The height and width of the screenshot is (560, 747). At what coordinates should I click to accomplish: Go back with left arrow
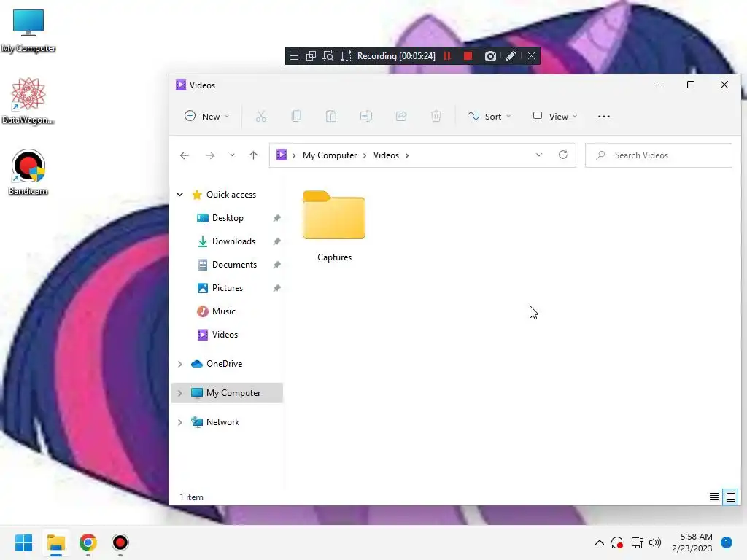(185, 155)
